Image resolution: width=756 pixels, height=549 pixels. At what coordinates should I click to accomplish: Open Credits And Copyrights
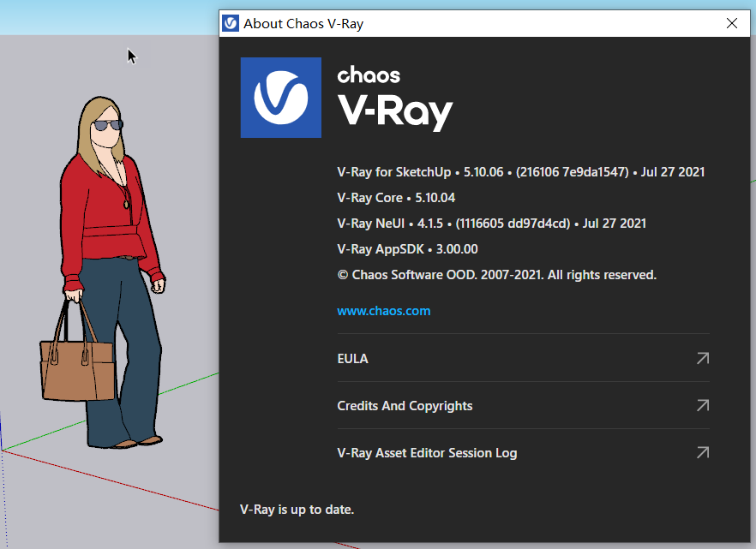(x=523, y=405)
